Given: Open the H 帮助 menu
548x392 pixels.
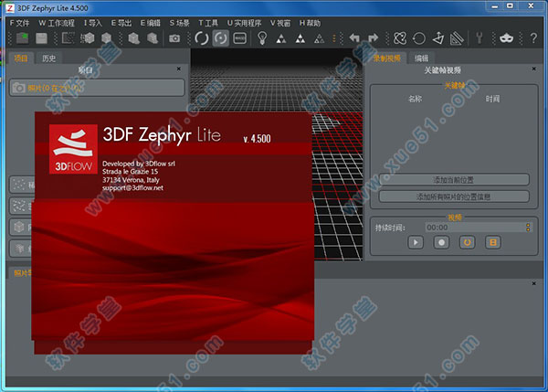Looking at the screenshot, I should click(x=310, y=23).
